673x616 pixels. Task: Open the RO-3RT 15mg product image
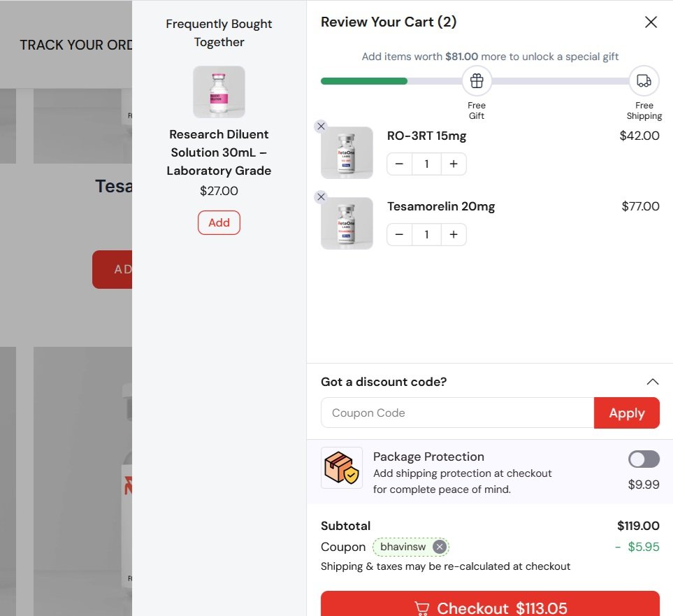pyautogui.click(x=347, y=153)
